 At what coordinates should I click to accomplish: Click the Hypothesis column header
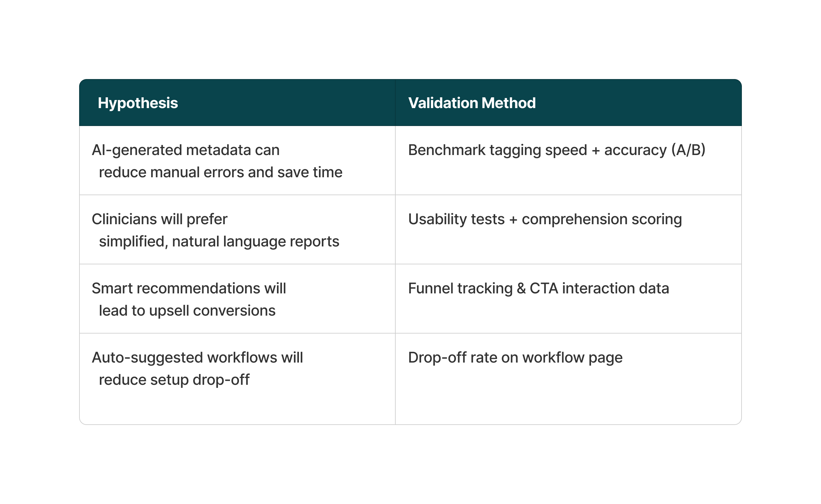tap(237, 103)
